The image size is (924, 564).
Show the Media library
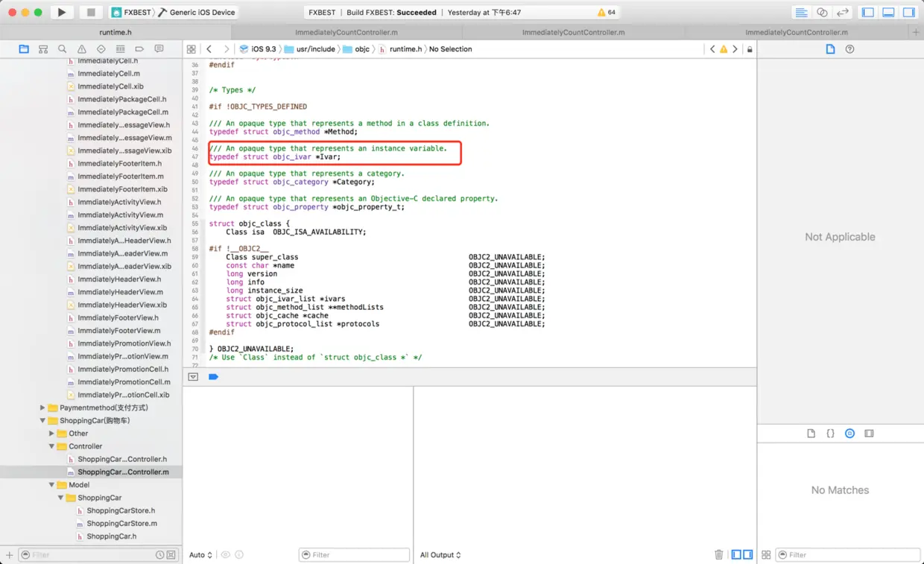[869, 433]
